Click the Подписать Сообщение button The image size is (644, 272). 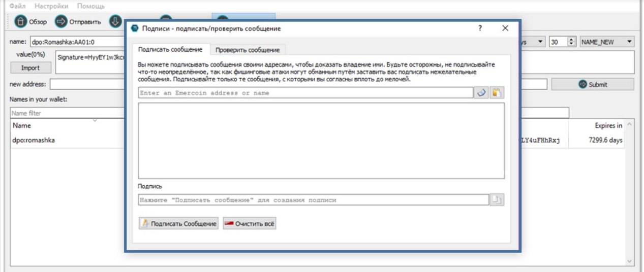click(x=178, y=224)
